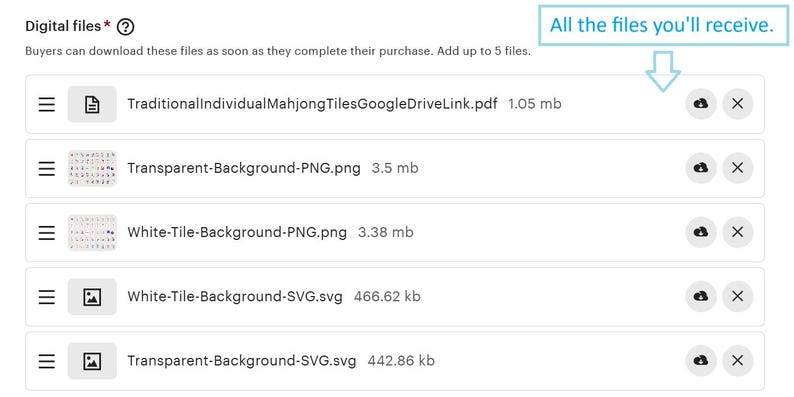Download the White-Tile-Background-SVG.svg file
This screenshot has width=794, height=397.
point(701,296)
